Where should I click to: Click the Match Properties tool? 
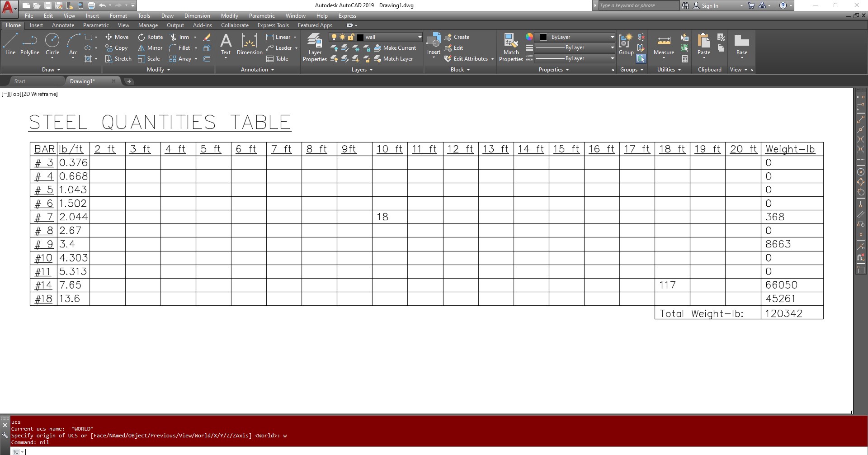coord(511,47)
